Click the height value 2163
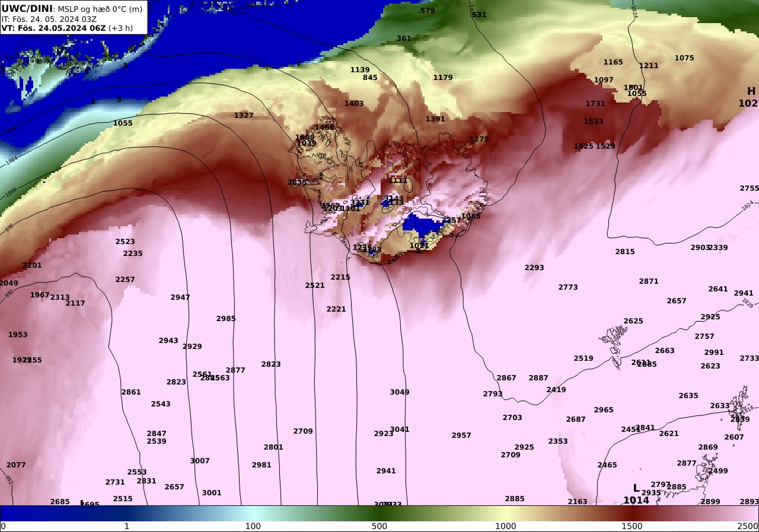759x532 pixels. tap(578, 502)
